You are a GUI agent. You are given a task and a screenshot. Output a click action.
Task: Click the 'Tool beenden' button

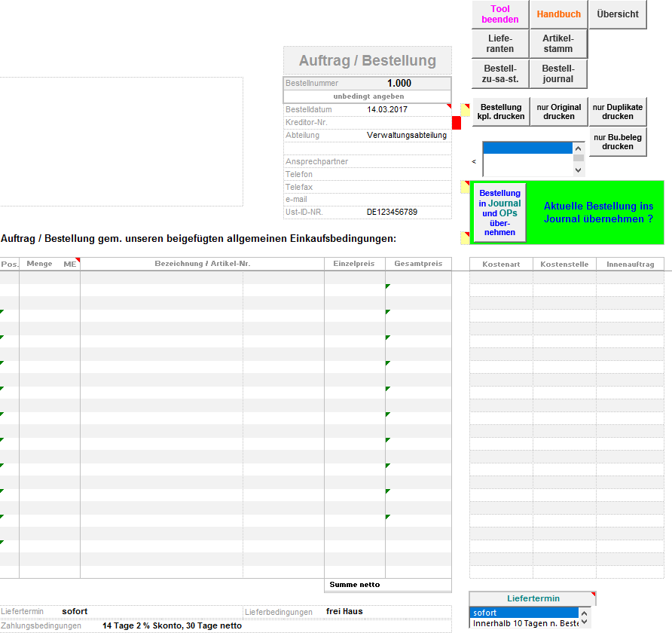tap(500, 14)
